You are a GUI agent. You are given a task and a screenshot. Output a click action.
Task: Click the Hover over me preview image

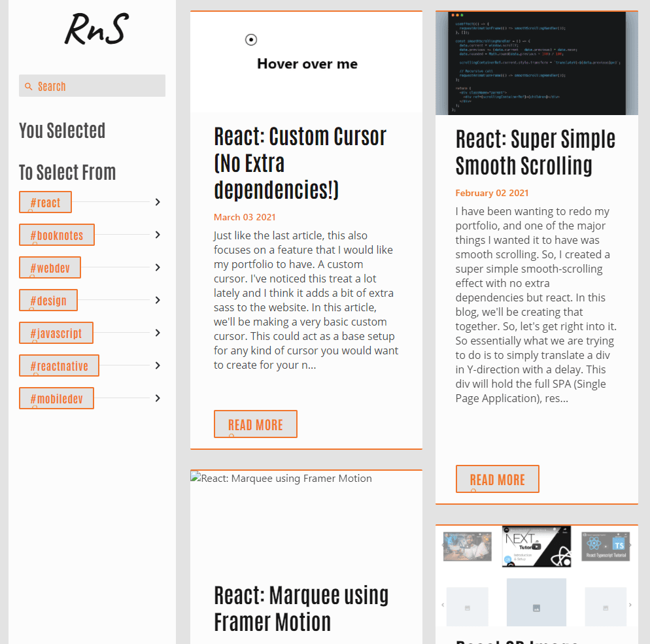click(306, 63)
